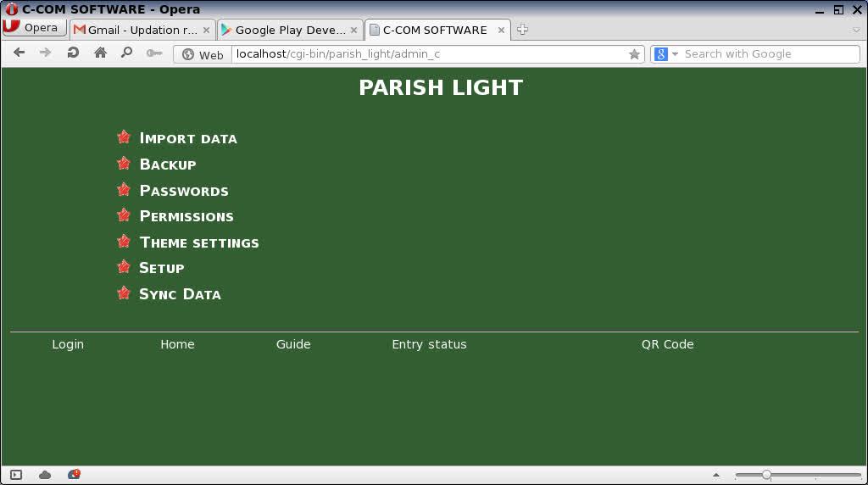868x485 pixels.
Task: Open Backup link
Action: [x=168, y=164]
